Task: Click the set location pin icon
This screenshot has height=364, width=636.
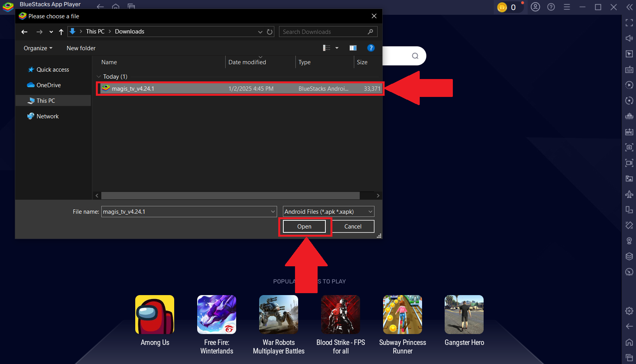Action: point(629,241)
